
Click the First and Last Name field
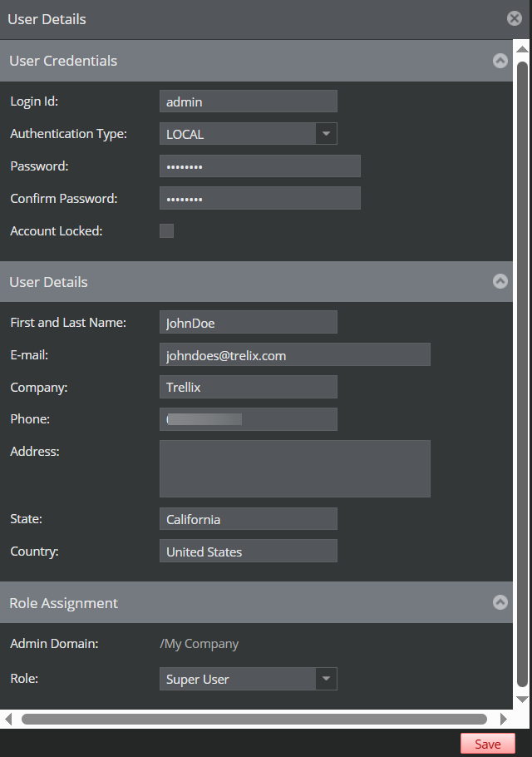[x=249, y=323]
